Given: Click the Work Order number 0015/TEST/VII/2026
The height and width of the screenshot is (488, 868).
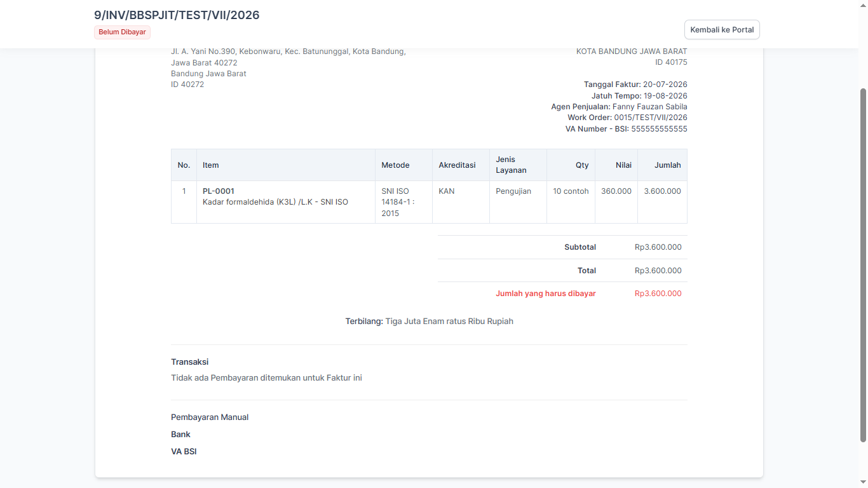Looking at the screenshot, I should [651, 118].
